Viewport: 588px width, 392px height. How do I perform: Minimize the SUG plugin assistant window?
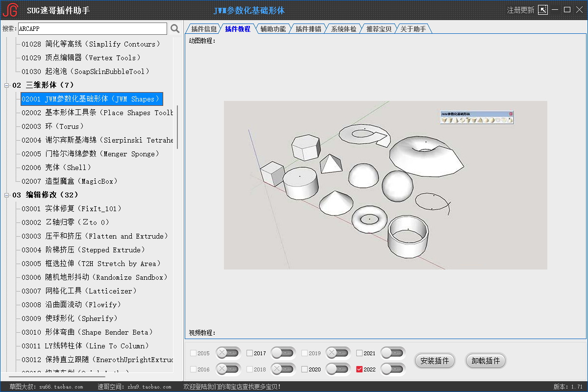555,10
